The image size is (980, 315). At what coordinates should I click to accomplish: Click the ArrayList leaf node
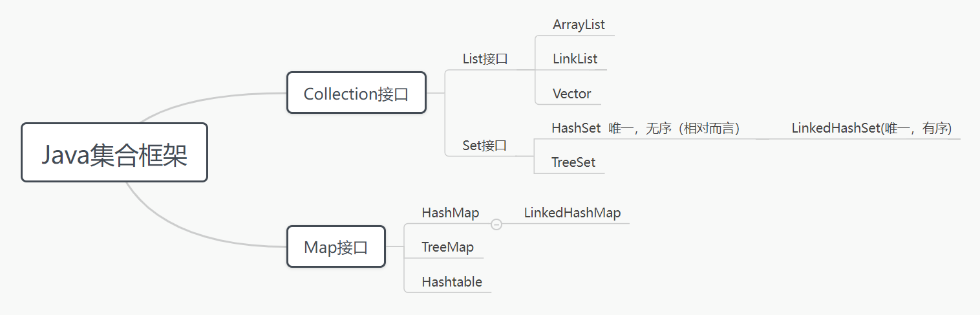pos(579,25)
